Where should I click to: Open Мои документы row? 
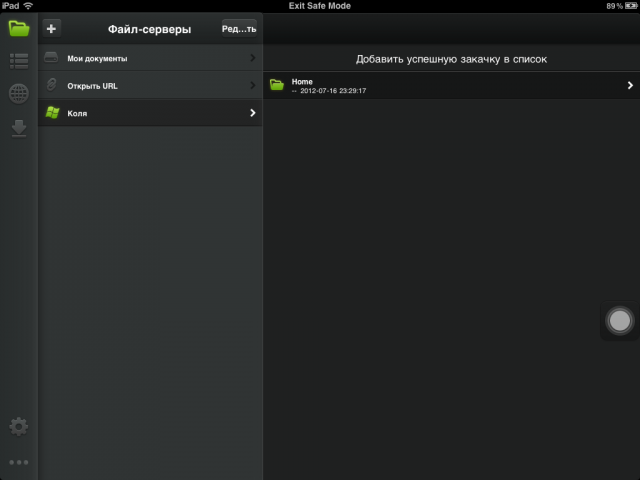(151, 58)
